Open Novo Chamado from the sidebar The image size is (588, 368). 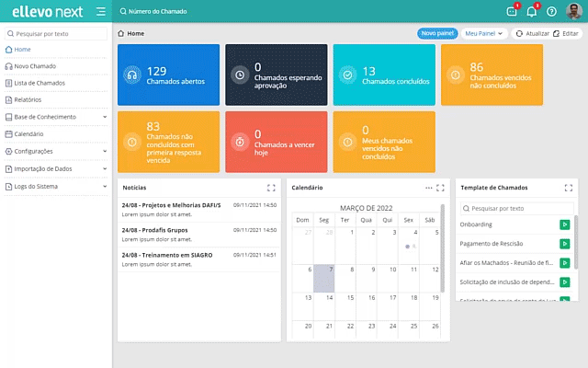click(x=35, y=66)
